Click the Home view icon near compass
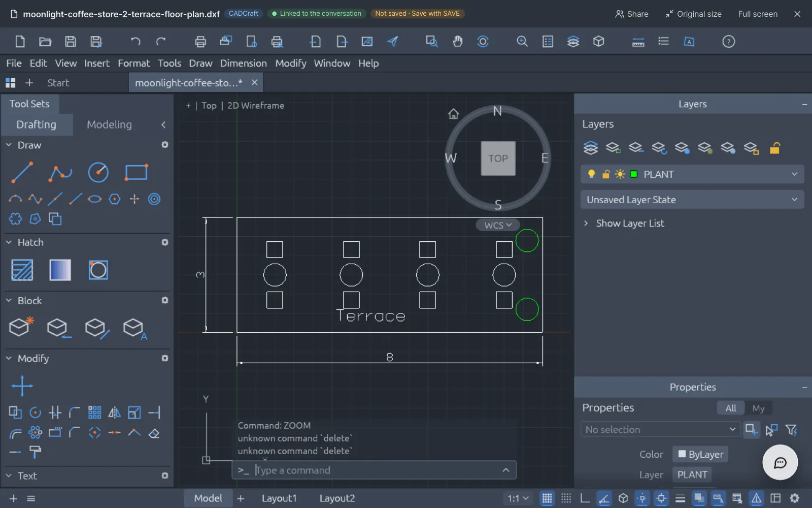Viewport: 812px width, 508px height. [x=453, y=114]
